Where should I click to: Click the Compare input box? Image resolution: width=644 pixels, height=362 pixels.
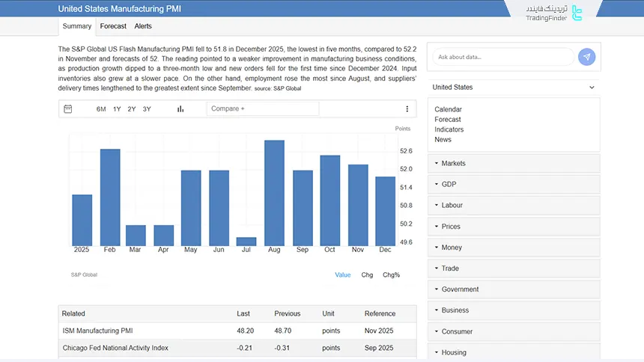click(x=262, y=109)
